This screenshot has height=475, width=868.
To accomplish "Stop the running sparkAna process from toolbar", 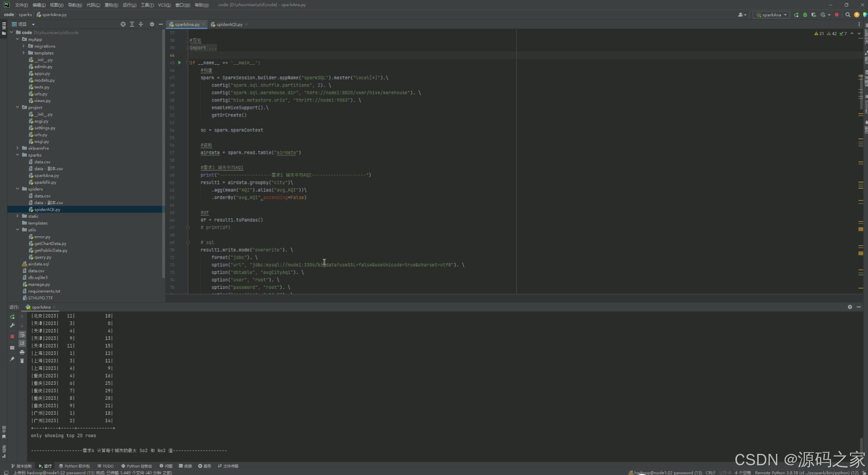I will (x=837, y=15).
